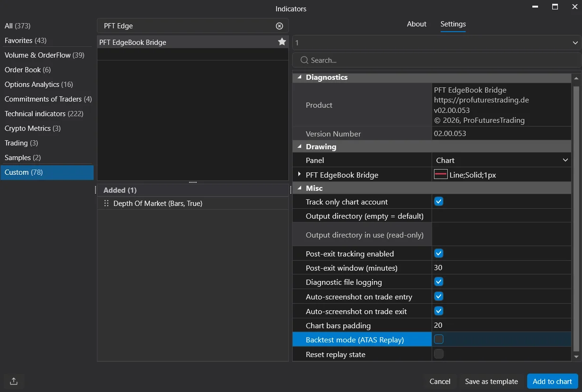Screen dimensions: 582x392
Task: Select Volume & OrderFlow category
Action: (x=47, y=55)
